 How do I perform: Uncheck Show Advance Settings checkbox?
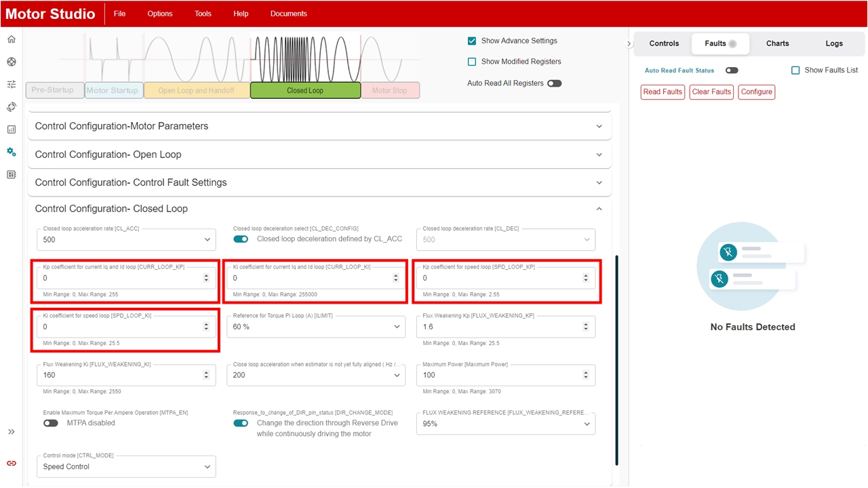click(472, 41)
